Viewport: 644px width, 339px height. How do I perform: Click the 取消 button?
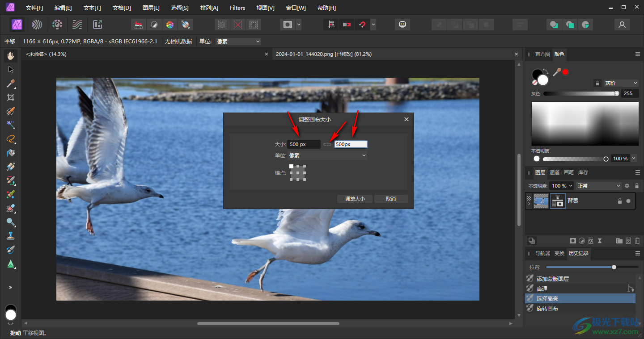click(391, 199)
